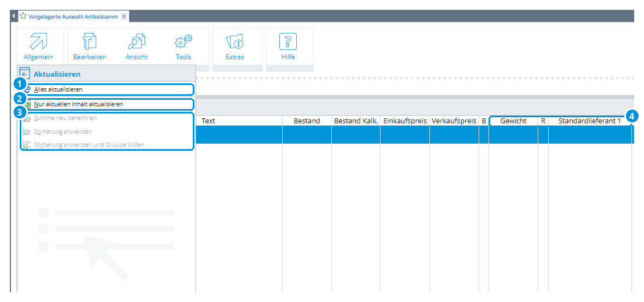The width and height of the screenshot is (644, 302).
Task: Click the Bestand Kalk. column header
Action: pos(356,121)
